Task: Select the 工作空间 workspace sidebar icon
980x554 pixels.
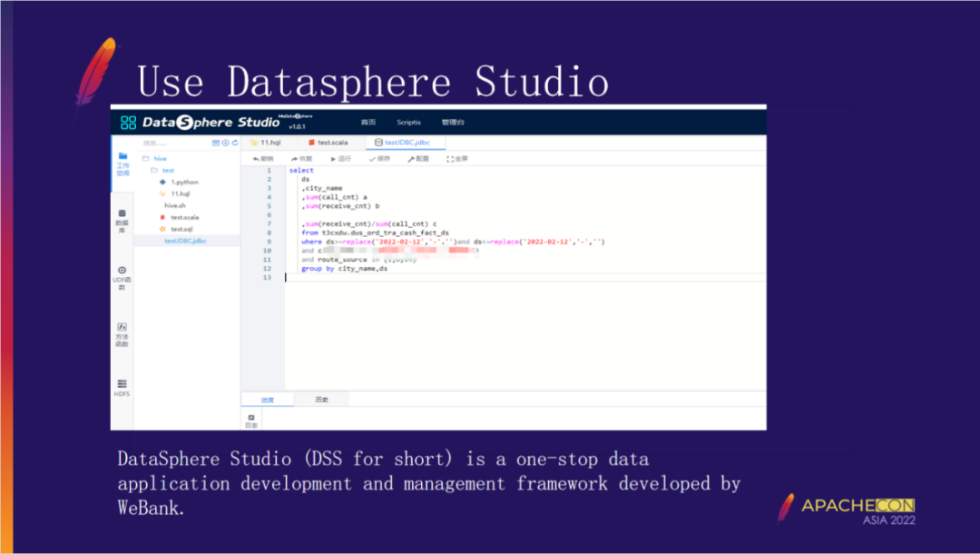Action: point(122,164)
